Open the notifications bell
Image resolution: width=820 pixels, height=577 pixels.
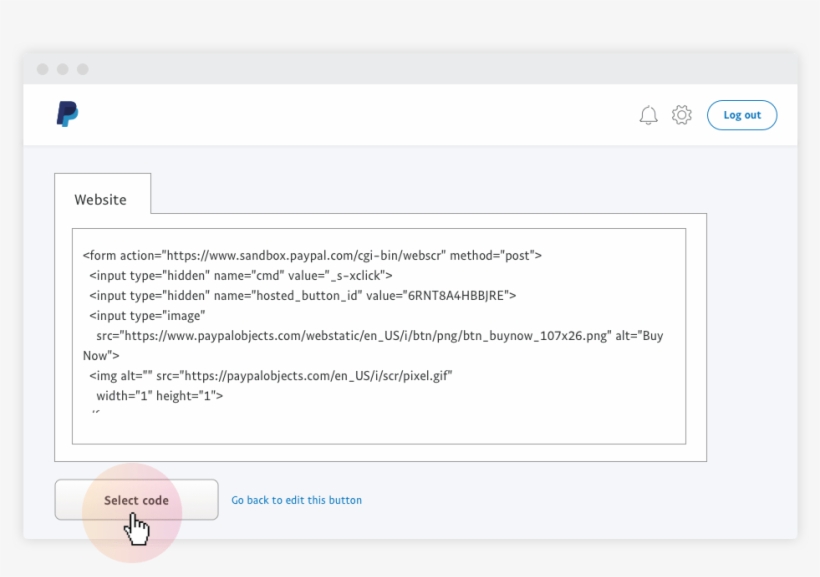[648, 115]
